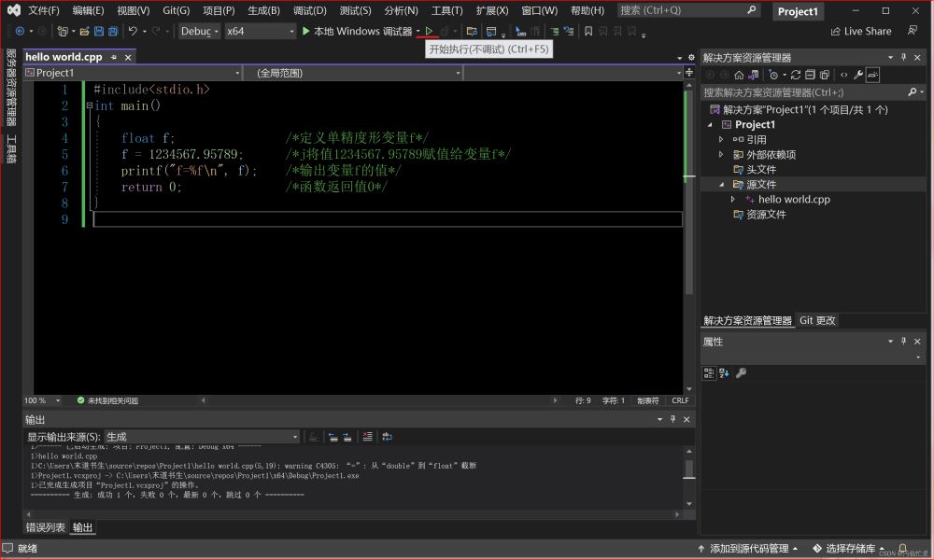Open the x64 platform dropdown

point(259,31)
